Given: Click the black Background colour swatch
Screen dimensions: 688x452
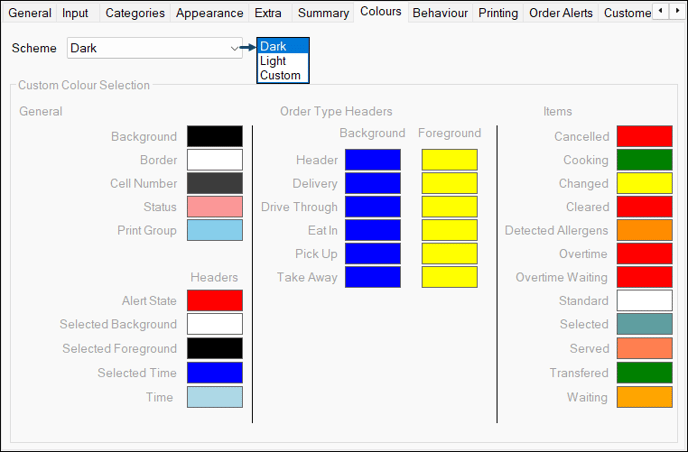Looking at the screenshot, I should pos(215,136).
